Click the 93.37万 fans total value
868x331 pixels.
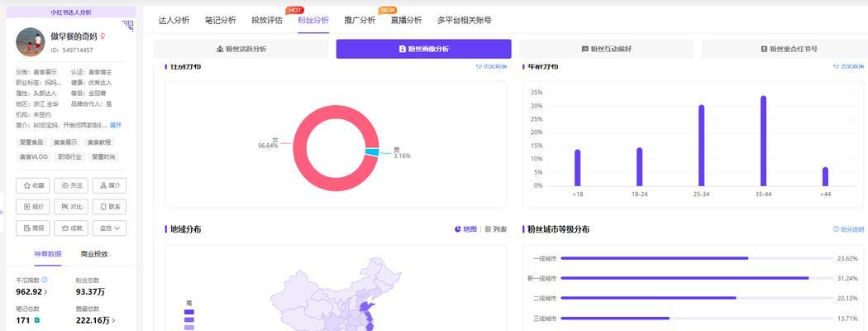pyautogui.click(x=90, y=291)
